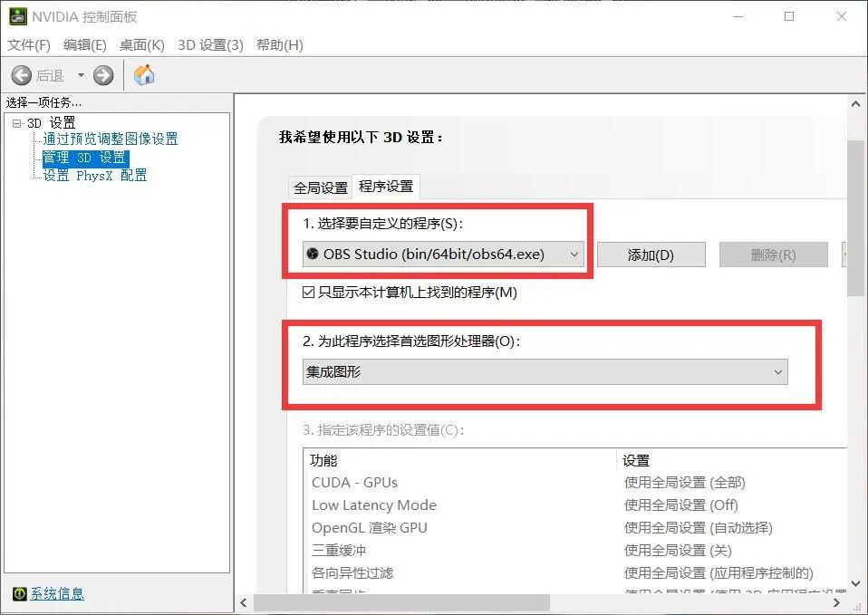
Task: Click the 使用全局设置 (应用程序控制的) value
Action: [x=719, y=573]
